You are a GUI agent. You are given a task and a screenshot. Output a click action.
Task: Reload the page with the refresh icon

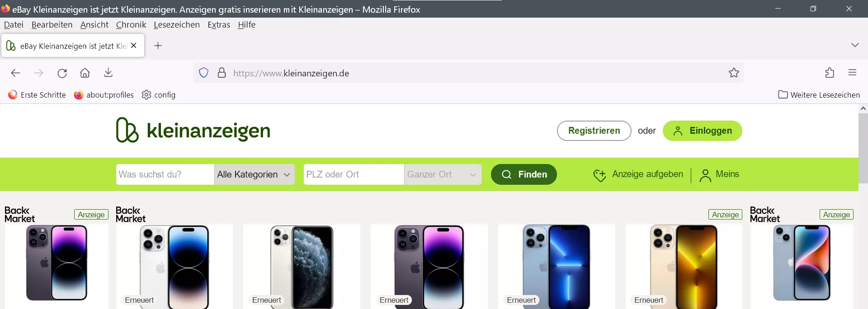pos(62,73)
